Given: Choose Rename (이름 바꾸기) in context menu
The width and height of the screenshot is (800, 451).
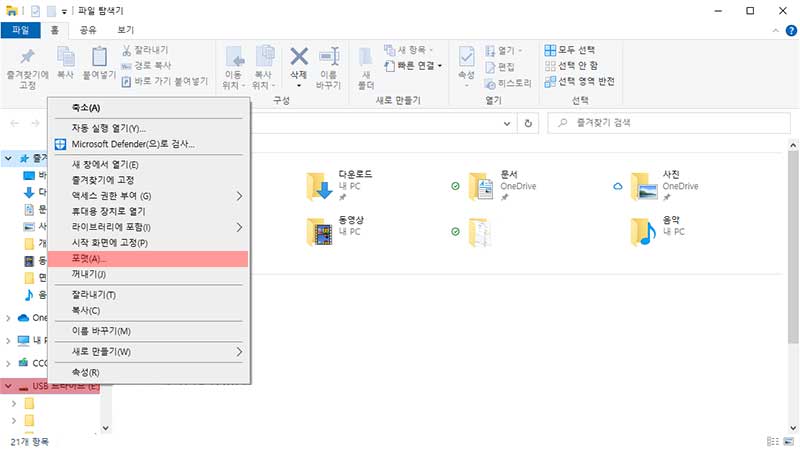Looking at the screenshot, I should (x=148, y=331).
